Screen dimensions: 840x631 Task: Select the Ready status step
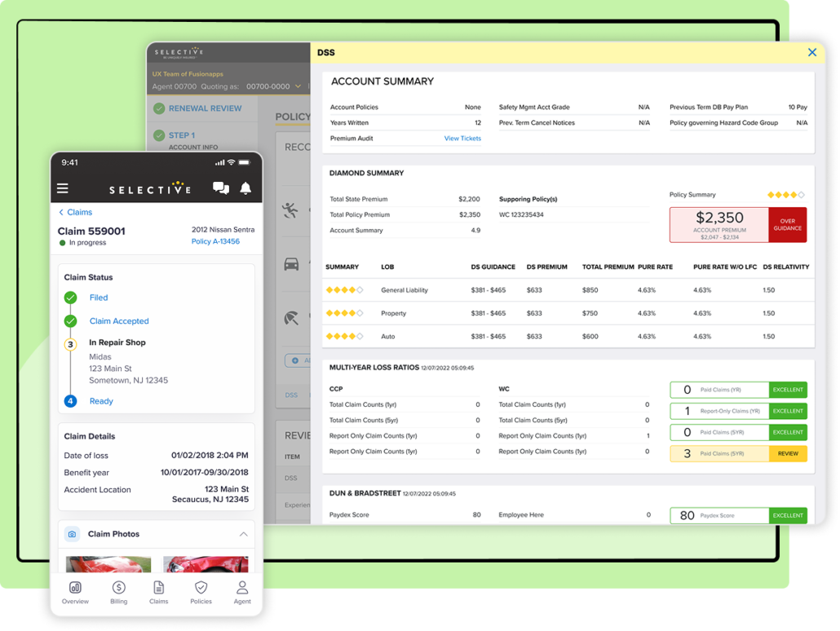tap(101, 401)
